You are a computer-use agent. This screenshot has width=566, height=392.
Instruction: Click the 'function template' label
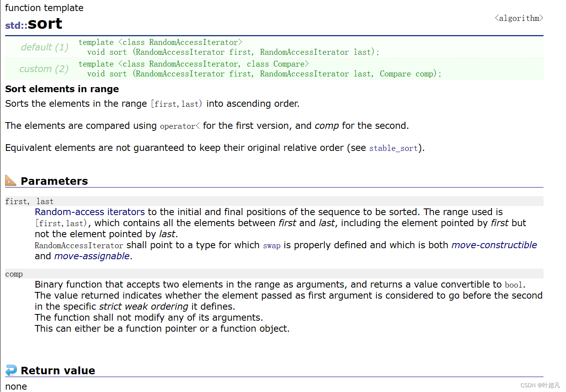[x=44, y=8]
